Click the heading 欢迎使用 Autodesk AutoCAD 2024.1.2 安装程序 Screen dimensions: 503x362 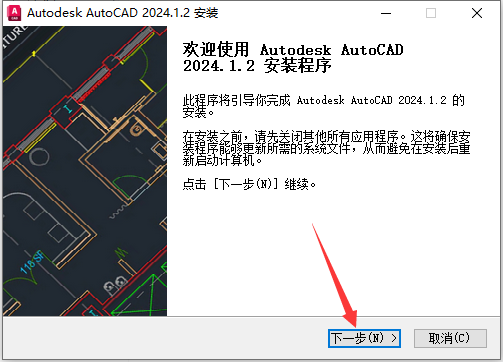(293, 57)
